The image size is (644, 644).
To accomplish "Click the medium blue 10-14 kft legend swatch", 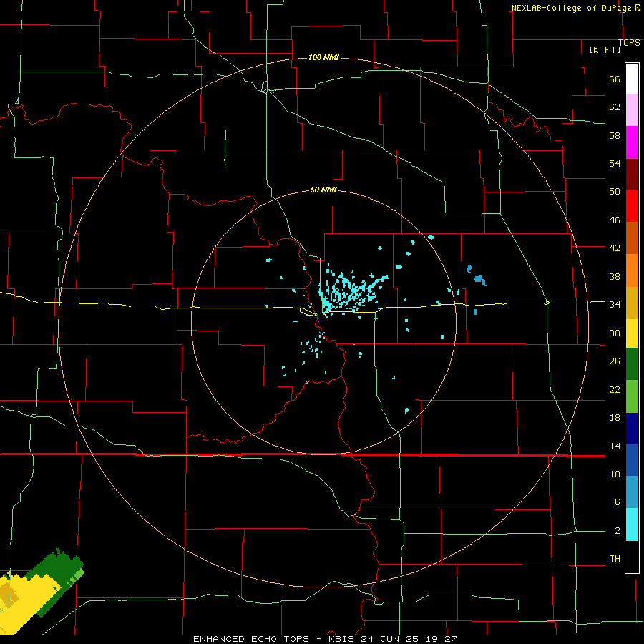I will [x=632, y=460].
